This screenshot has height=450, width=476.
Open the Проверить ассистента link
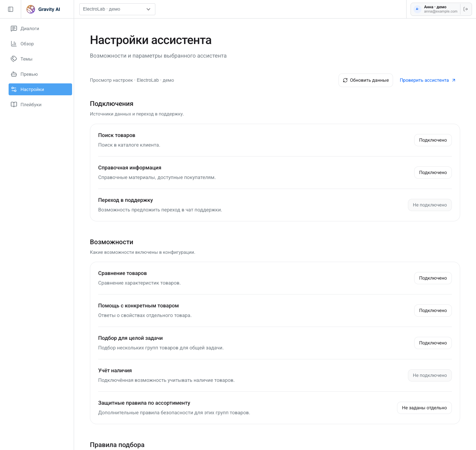(x=428, y=80)
